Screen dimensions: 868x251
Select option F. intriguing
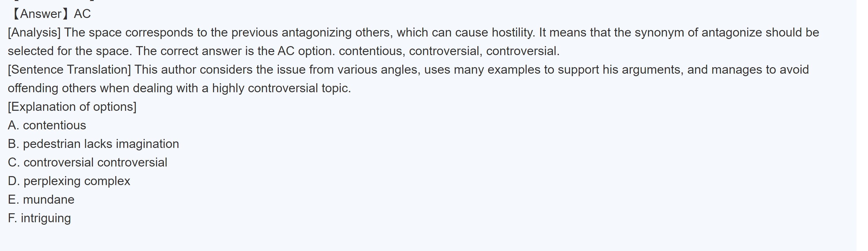point(39,218)
